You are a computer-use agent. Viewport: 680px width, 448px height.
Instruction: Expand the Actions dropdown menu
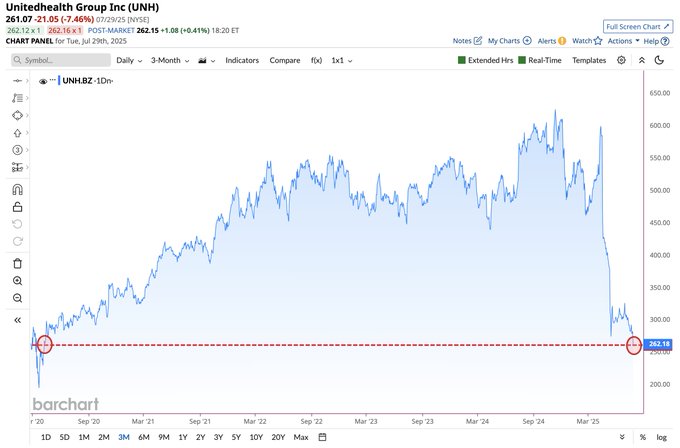point(624,41)
